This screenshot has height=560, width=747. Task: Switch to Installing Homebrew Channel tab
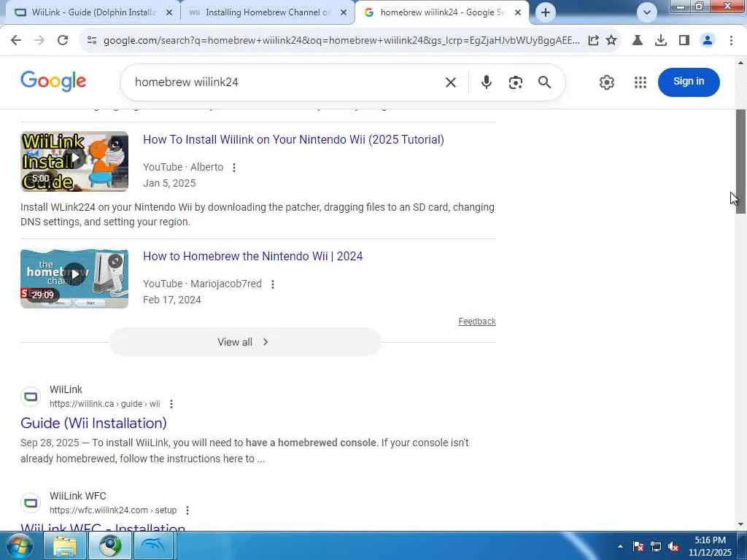(267, 12)
